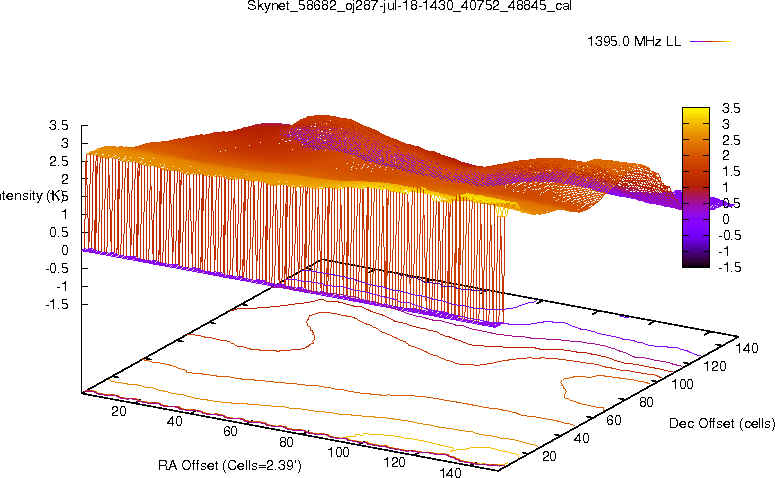Click the 'Intensity (K)' axis label
This screenshot has height=478, width=775.
[x=32, y=196]
